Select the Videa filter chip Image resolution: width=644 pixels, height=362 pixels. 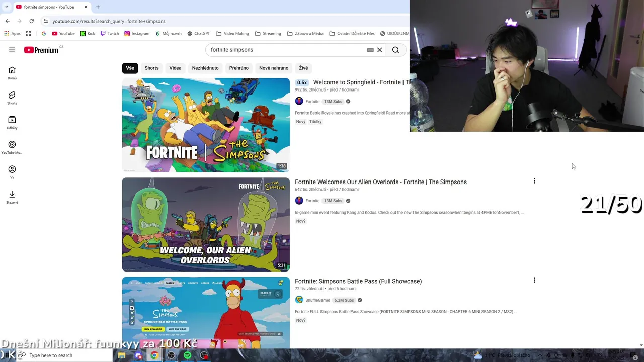point(175,68)
